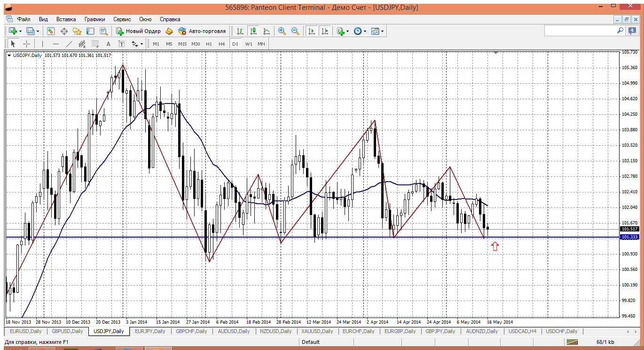Image resolution: width=644 pixels, height=350 pixels.
Task: Toggle the Chart Shift button
Action: [325, 31]
